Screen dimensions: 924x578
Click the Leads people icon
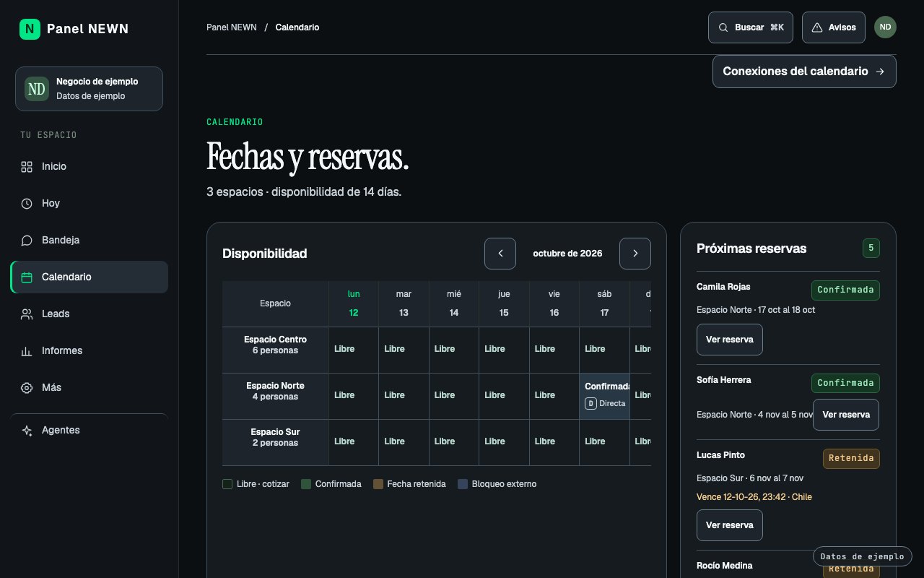click(27, 314)
